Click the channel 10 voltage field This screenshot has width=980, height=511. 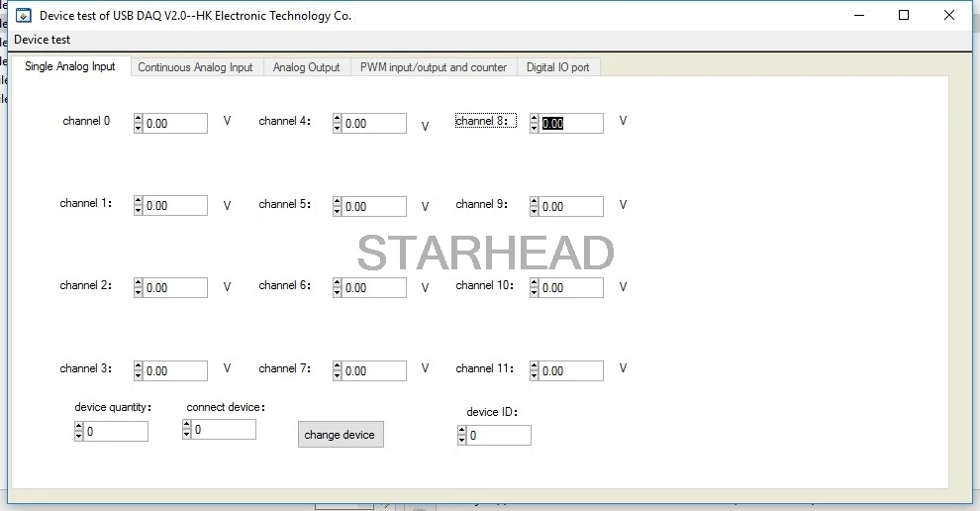click(x=570, y=288)
